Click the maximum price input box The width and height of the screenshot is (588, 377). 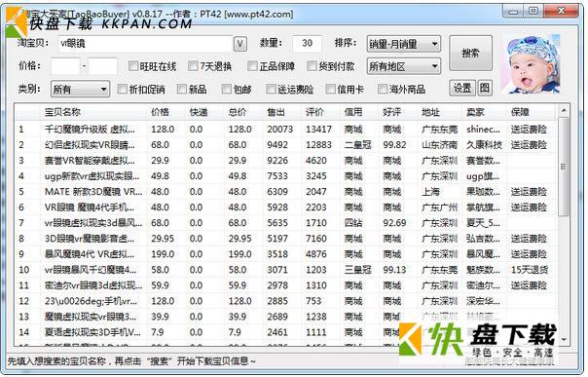pyautogui.click(x=102, y=66)
